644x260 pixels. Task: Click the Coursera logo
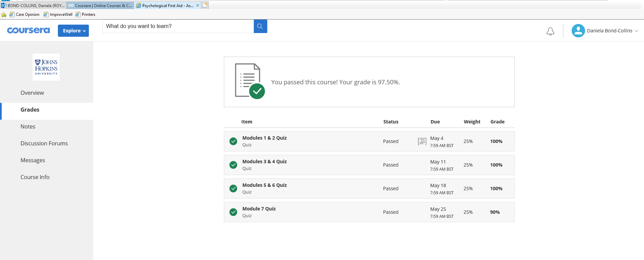point(28,30)
